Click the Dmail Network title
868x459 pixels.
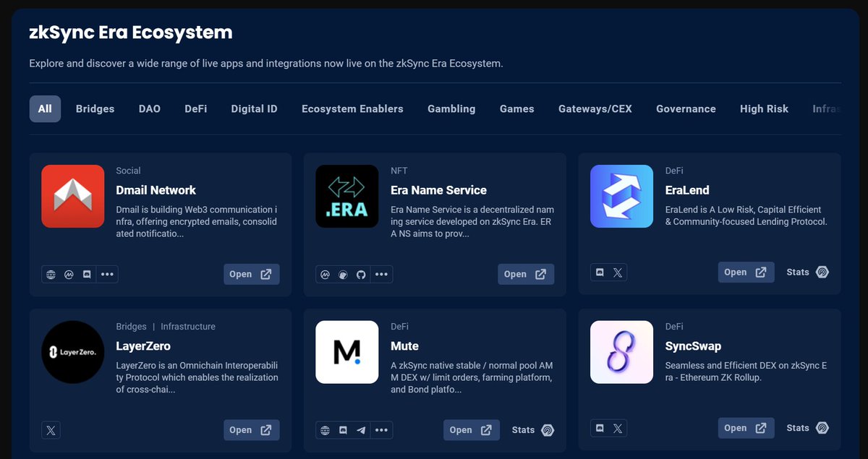pos(156,190)
